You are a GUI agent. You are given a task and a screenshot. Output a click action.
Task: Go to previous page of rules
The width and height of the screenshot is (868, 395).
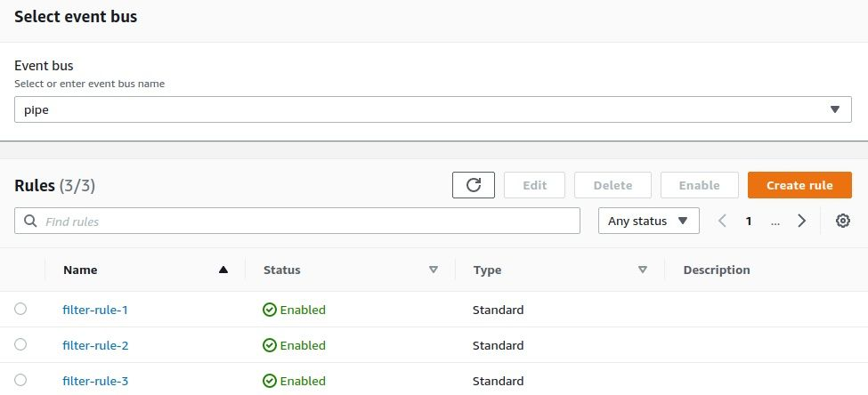point(723,221)
